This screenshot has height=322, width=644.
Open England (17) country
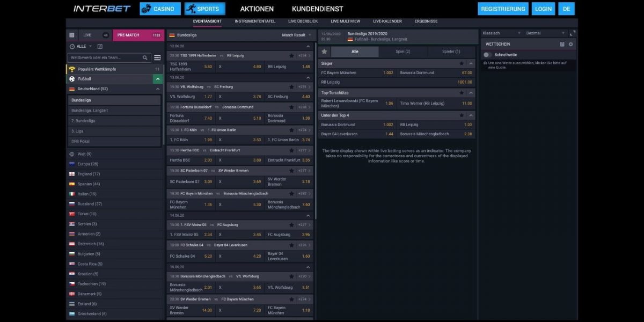(x=114, y=174)
